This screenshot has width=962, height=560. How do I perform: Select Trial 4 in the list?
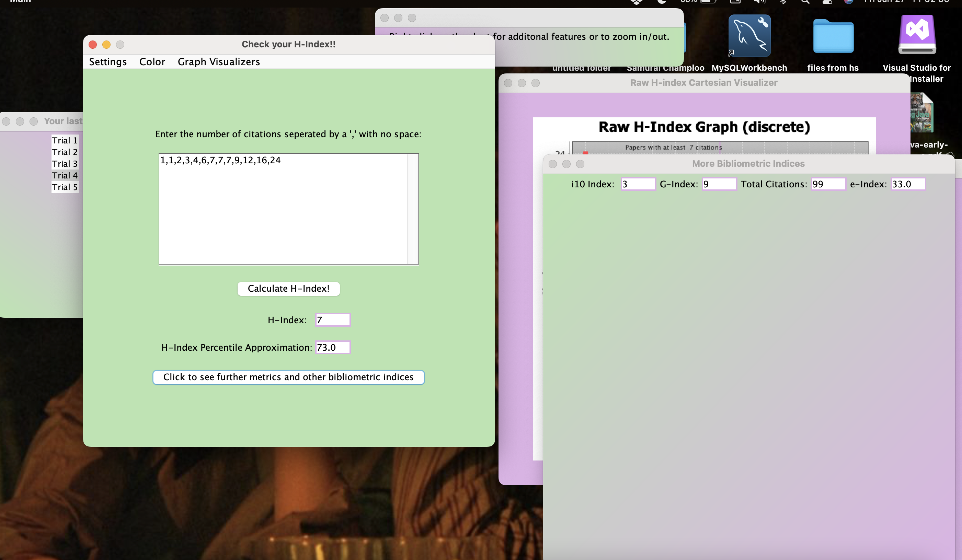[x=65, y=175]
